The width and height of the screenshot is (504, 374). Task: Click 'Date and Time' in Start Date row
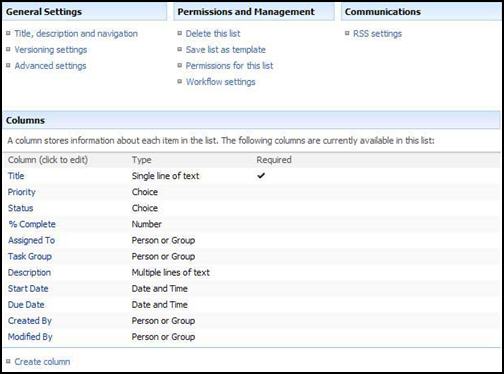[160, 288]
